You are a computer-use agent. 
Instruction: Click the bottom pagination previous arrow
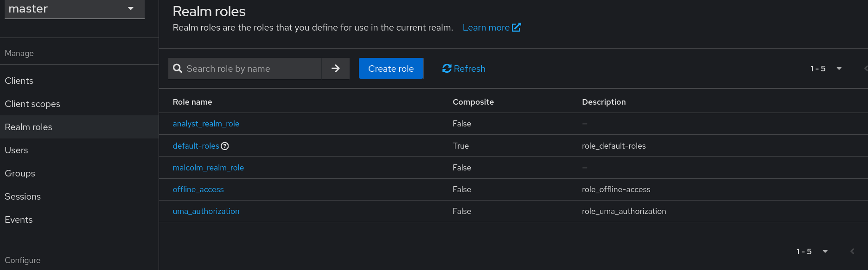pos(852,251)
